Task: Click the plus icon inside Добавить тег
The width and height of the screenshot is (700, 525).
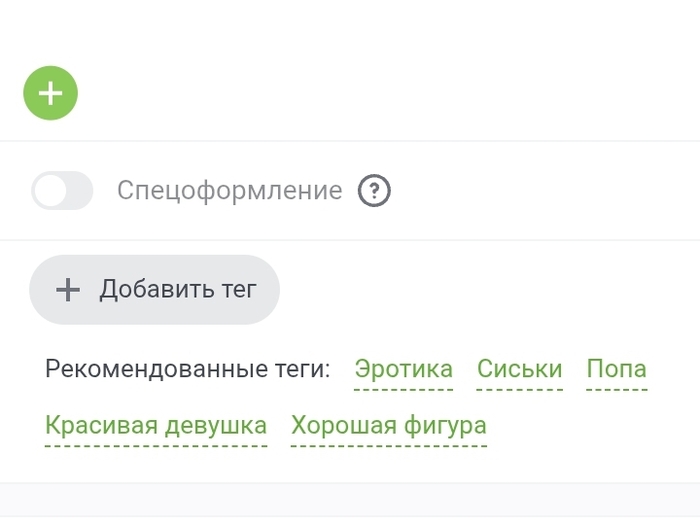Action: (67, 290)
